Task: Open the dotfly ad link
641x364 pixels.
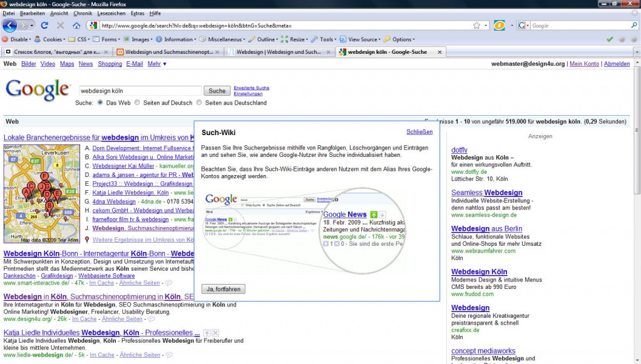Action: coord(459,150)
